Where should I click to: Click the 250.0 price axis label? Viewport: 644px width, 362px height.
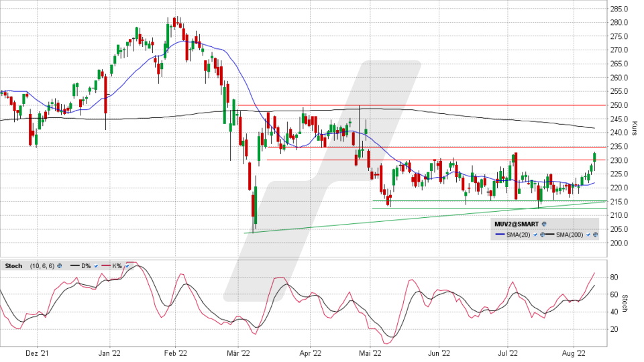(619, 105)
